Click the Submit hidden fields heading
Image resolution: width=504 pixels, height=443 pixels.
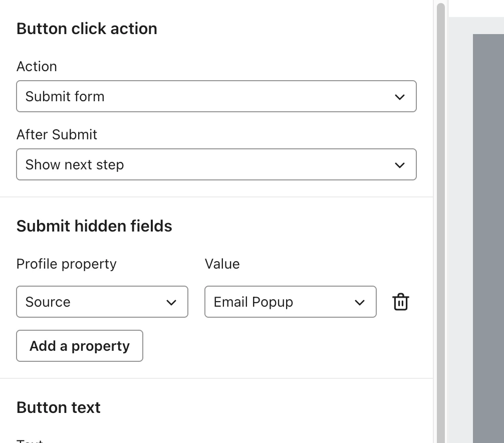tap(94, 226)
